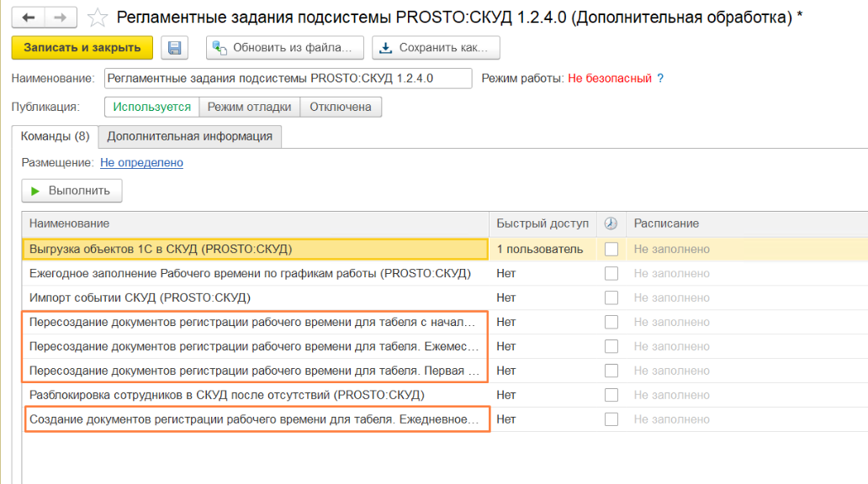Open help question mark next to Режим работы
This screenshot has height=484, width=868.
[x=660, y=78]
